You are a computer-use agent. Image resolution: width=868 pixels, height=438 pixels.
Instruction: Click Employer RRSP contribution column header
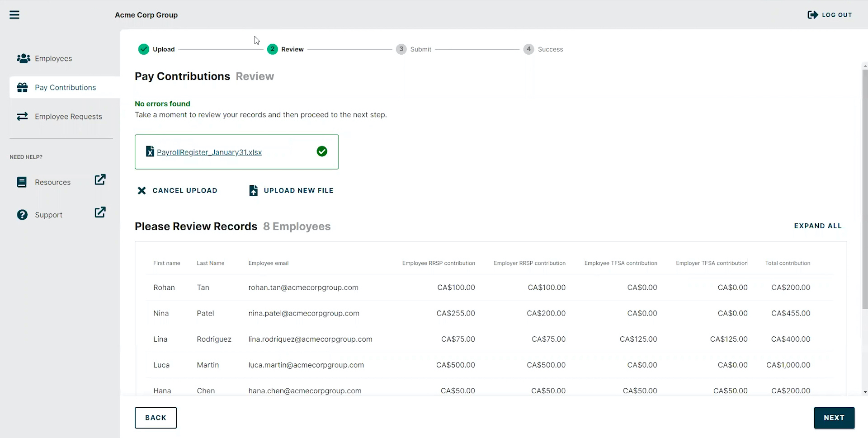pyautogui.click(x=529, y=263)
